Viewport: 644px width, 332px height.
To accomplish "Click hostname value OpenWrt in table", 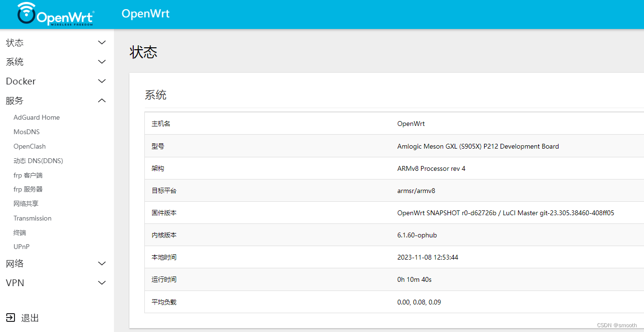I will (x=411, y=124).
